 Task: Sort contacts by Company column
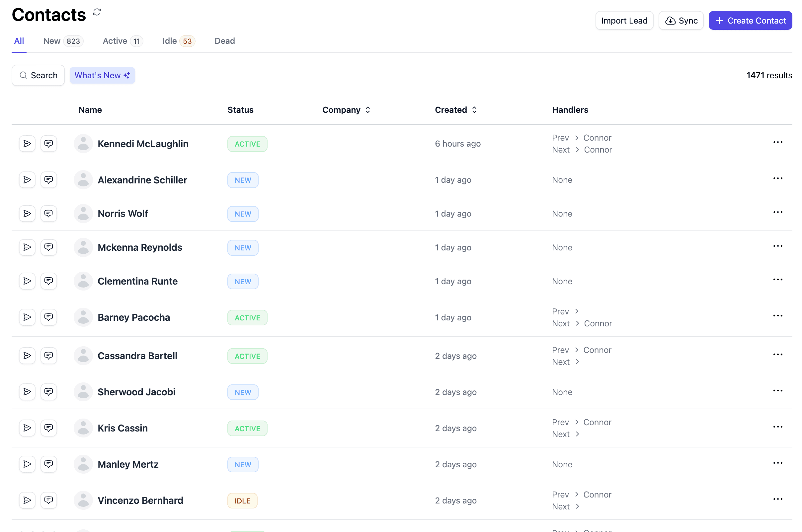click(346, 110)
